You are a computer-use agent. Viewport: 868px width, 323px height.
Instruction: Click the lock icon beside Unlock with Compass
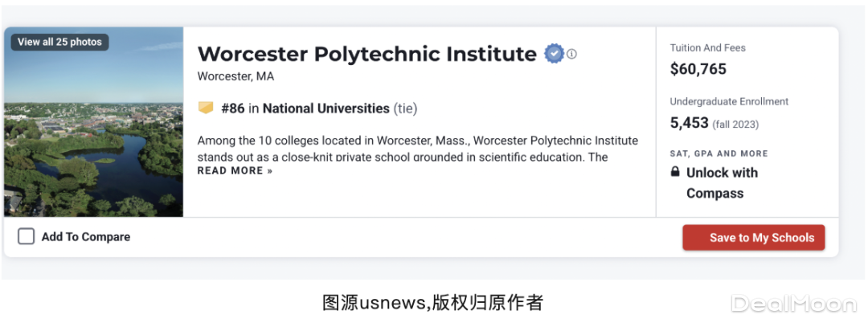[675, 173]
